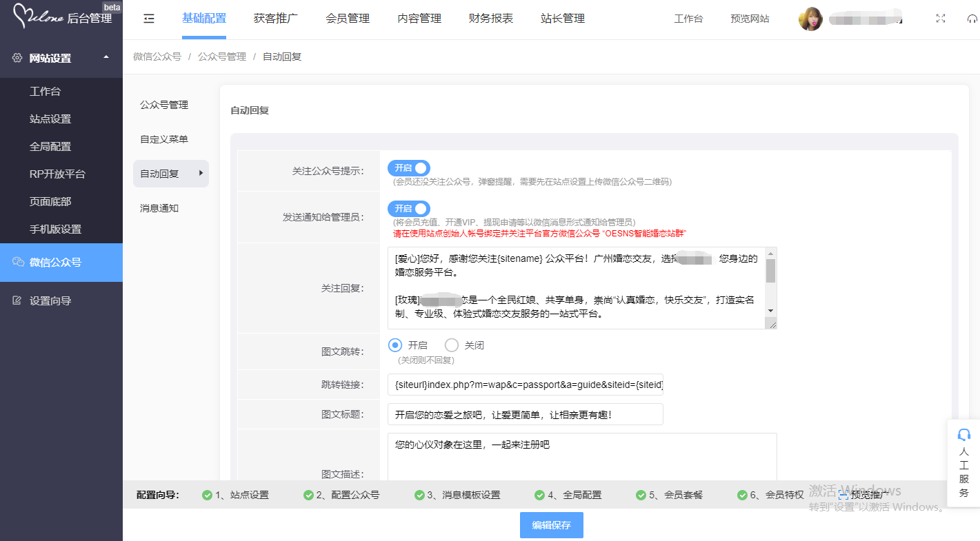
Task: Select 关闭 radio for 图文跳转
Action: click(452, 345)
